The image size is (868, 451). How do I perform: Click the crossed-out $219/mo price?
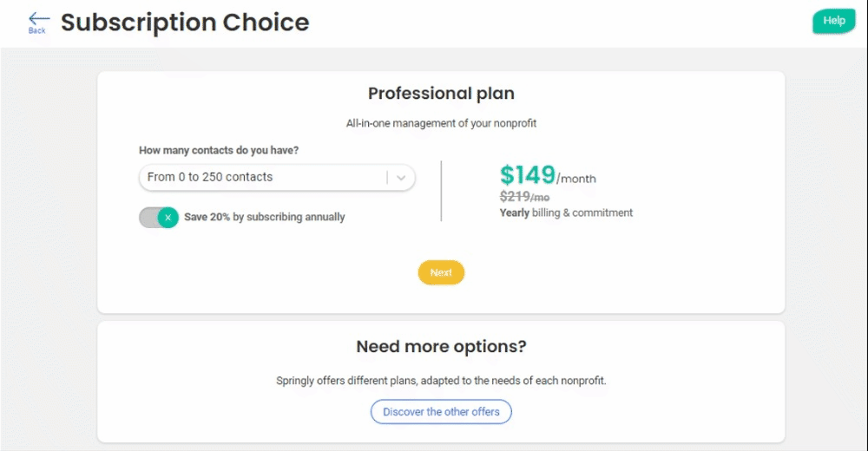pyautogui.click(x=524, y=197)
